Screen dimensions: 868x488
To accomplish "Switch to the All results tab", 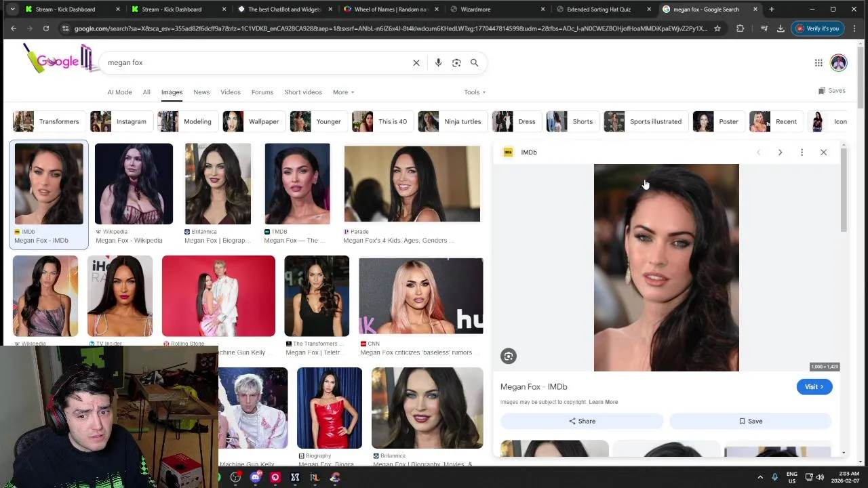I will (146, 92).
